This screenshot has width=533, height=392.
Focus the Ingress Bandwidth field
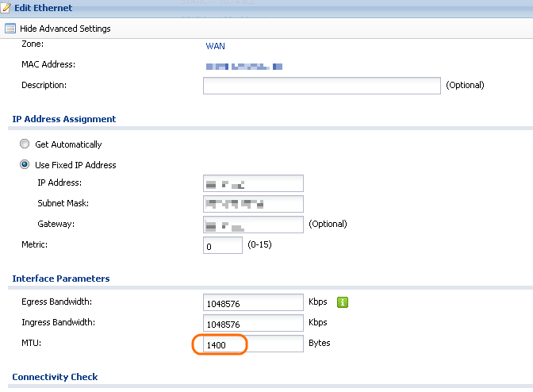[253, 323]
